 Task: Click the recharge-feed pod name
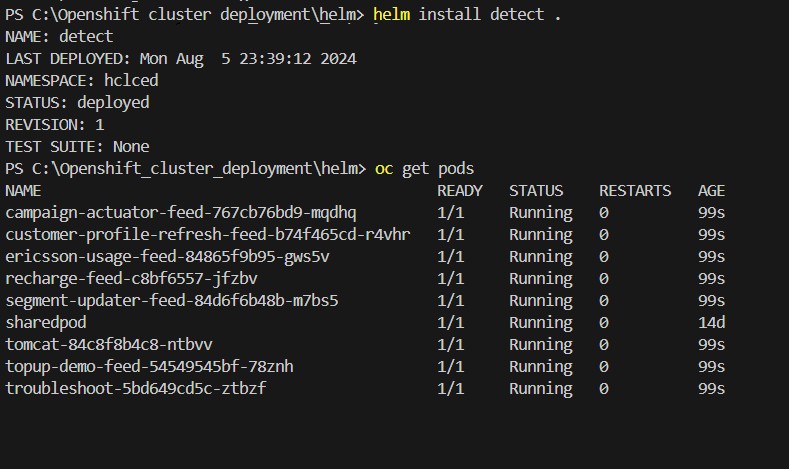(x=131, y=278)
